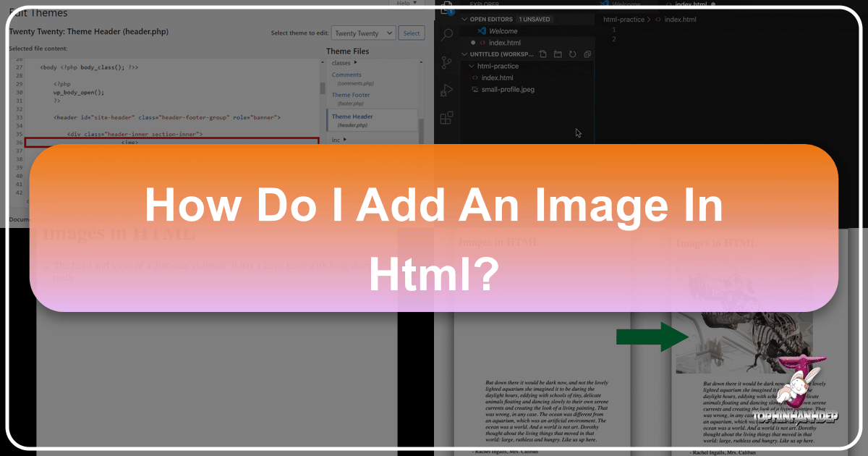The image size is (868, 456).
Task: Open the Theme Footer (footer.php) file
Action: click(x=350, y=94)
